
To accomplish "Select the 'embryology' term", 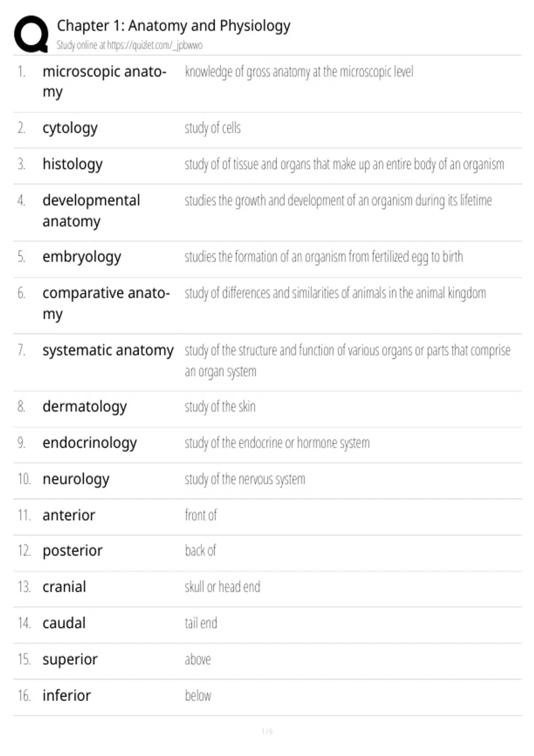I will pyautogui.click(x=82, y=257).
